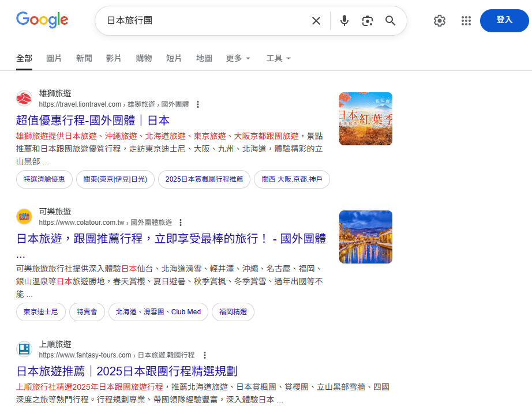Viewport: 532px width, 414px height.
Task: Open options for 可樂旅遊 result
Action: (181, 223)
